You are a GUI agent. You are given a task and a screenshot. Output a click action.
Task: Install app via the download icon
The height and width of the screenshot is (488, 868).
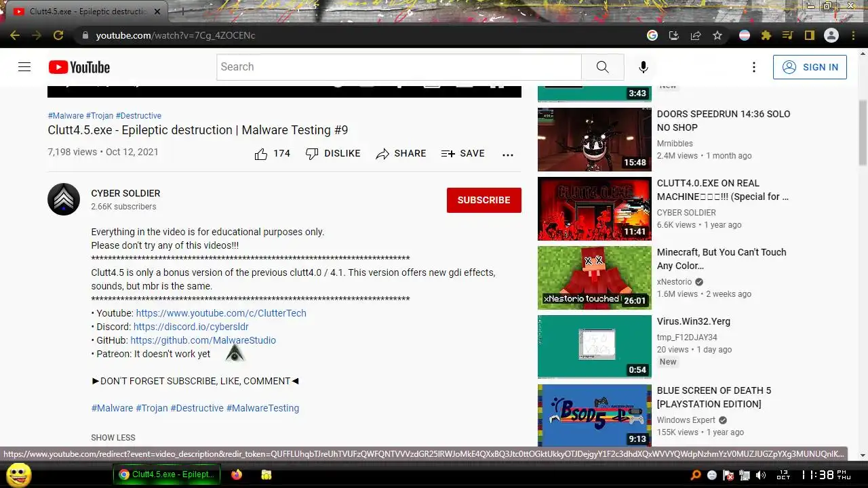(x=674, y=35)
